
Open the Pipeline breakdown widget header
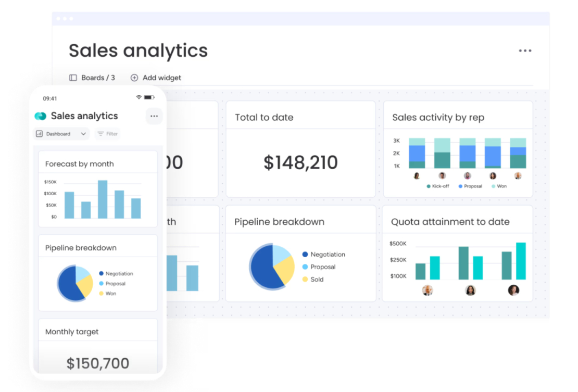[279, 221]
